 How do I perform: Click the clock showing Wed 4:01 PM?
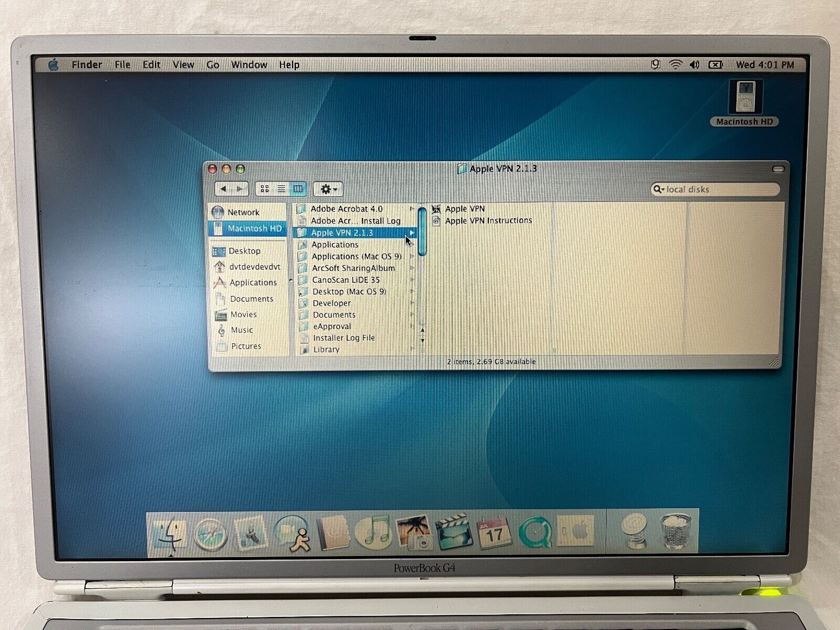point(764,65)
